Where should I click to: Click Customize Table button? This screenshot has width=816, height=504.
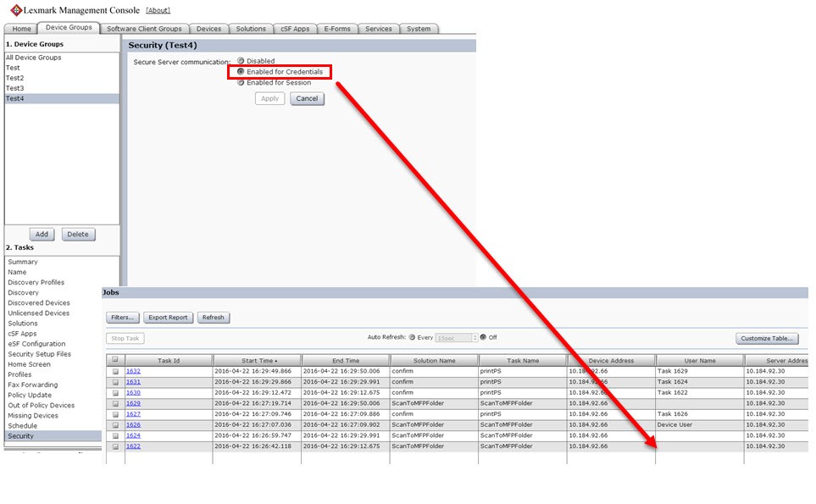tap(767, 339)
